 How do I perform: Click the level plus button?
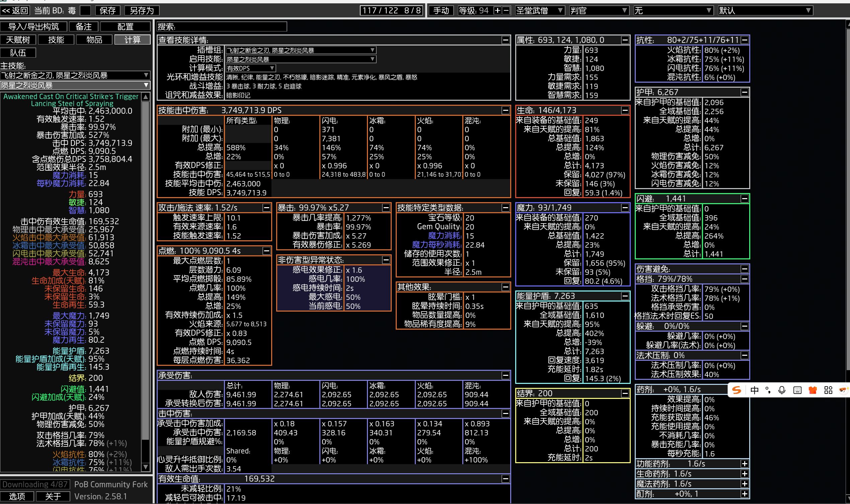coord(497,10)
